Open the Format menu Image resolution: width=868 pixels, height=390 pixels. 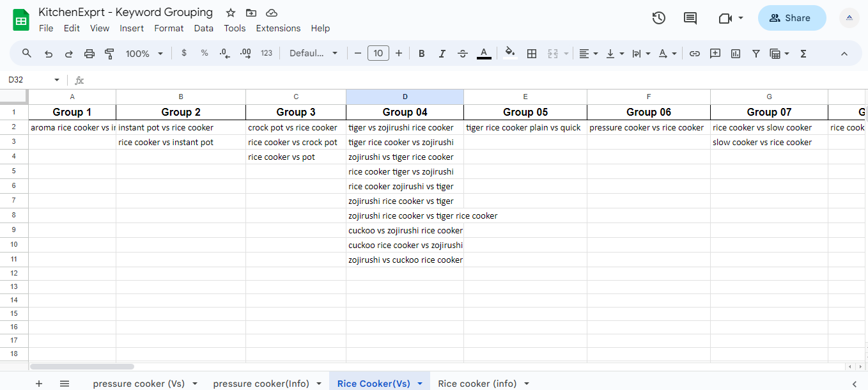point(169,28)
